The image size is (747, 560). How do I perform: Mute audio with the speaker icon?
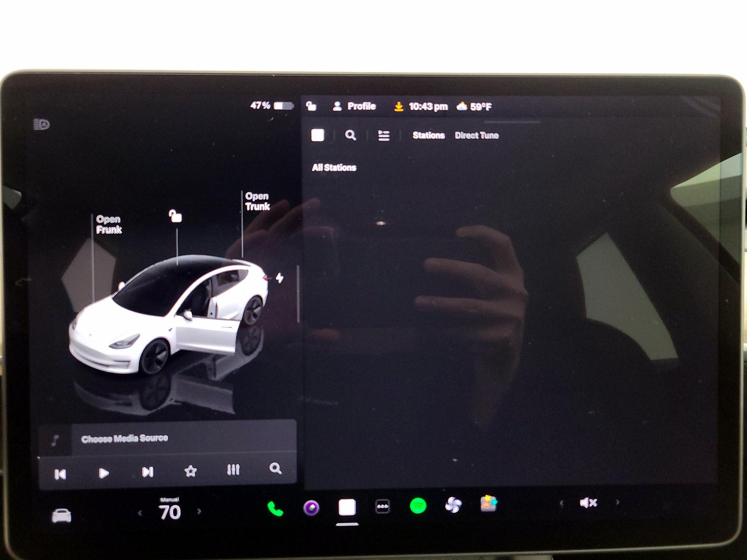point(588,502)
